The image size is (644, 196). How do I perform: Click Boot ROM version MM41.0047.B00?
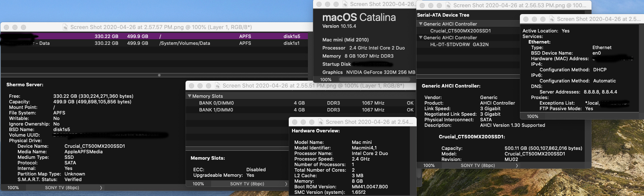[370, 187]
